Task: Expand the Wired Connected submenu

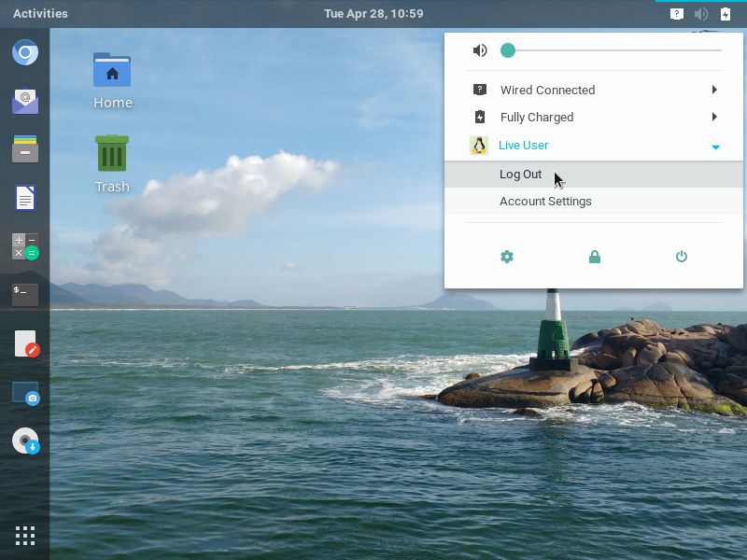Action: coord(714,90)
